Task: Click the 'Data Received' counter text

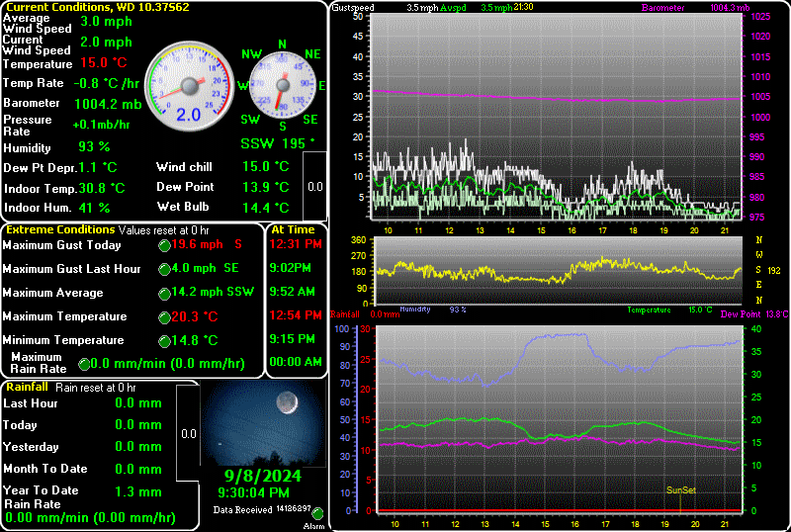Action: [261, 510]
